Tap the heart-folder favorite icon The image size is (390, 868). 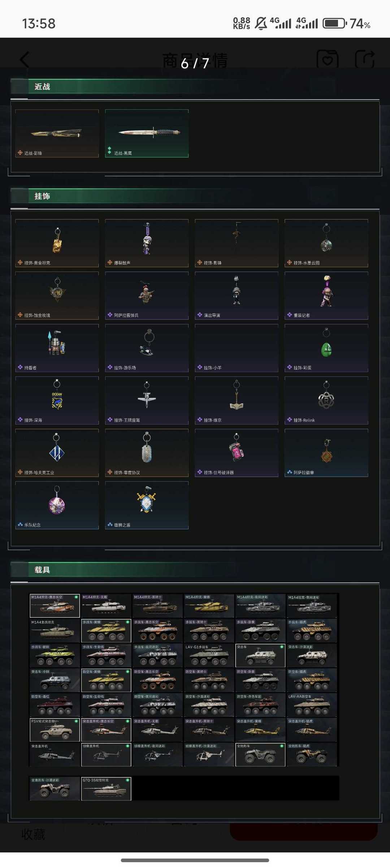click(x=328, y=59)
